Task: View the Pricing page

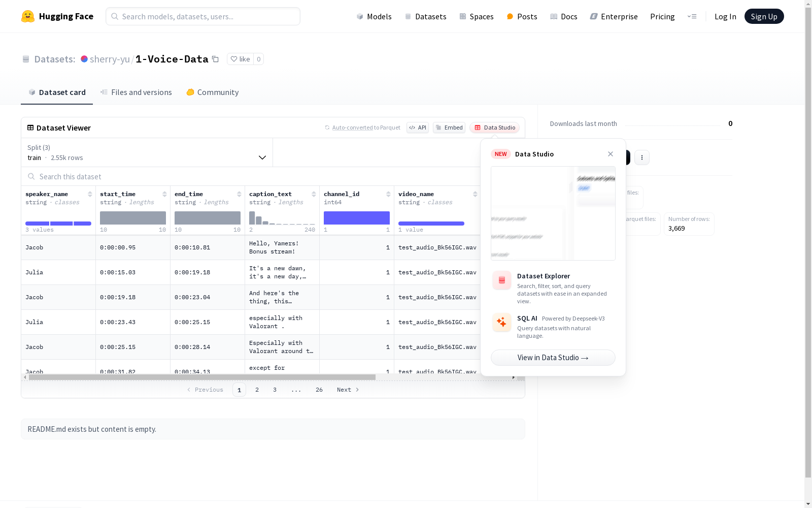Action: [x=662, y=16]
